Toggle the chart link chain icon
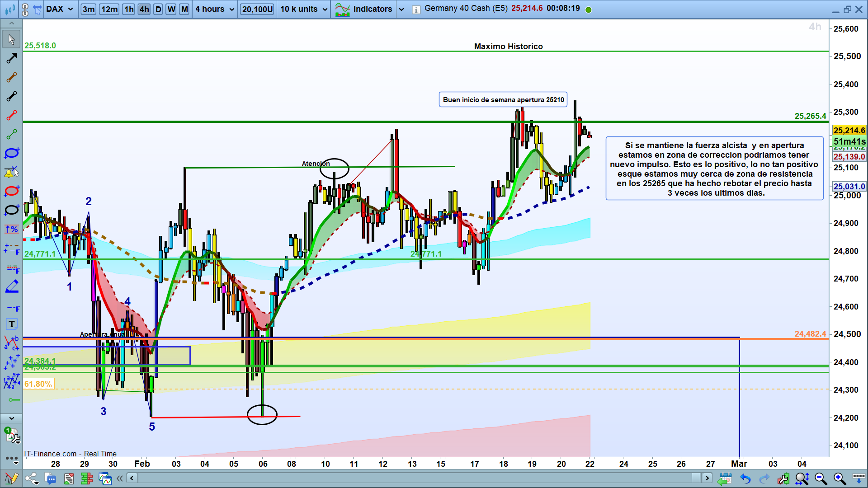Viewport: 868px width, 488px height. [x=25, y=9]
